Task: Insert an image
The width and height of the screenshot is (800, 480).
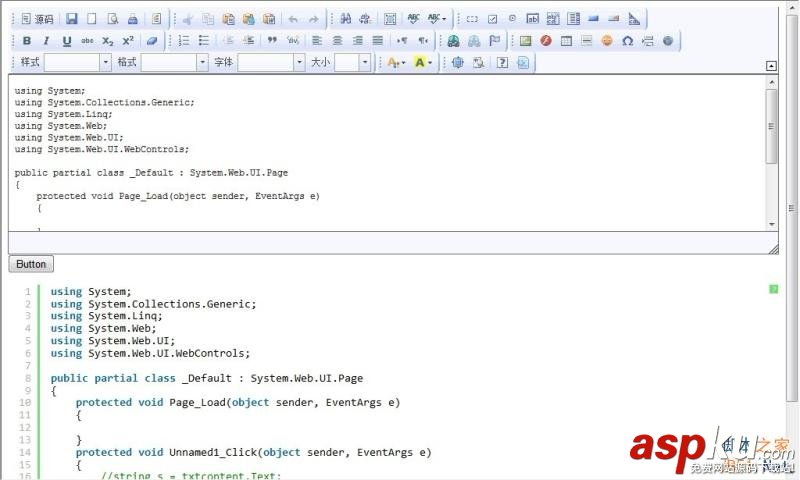Action: (x=526, y=41)
